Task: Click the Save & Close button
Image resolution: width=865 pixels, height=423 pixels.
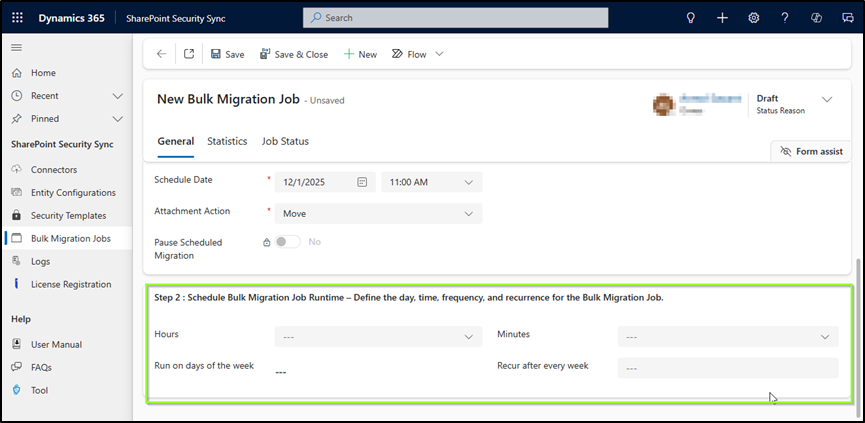Action: pos(294,54)
